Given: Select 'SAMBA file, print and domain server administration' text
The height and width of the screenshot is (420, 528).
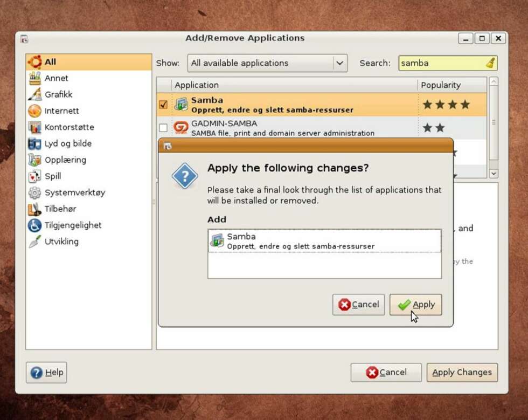Looking at the screenshot, I should pos(283,134).
